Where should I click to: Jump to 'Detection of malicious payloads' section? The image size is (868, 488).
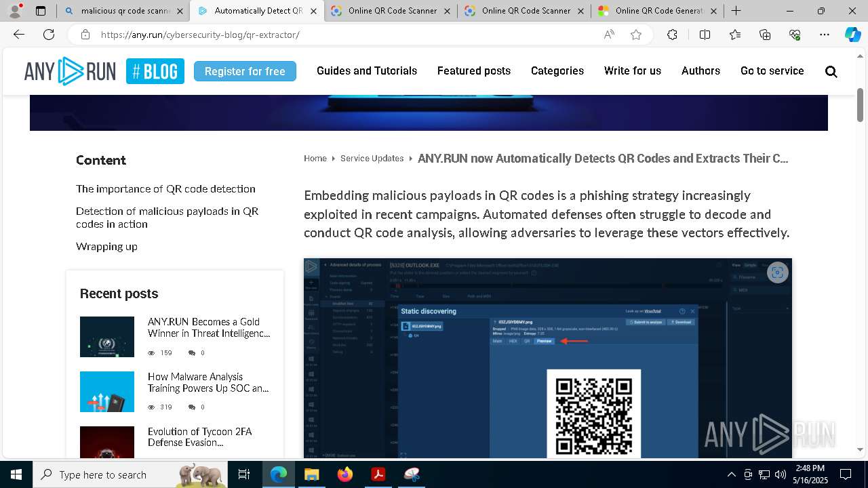tap(167, 218)
